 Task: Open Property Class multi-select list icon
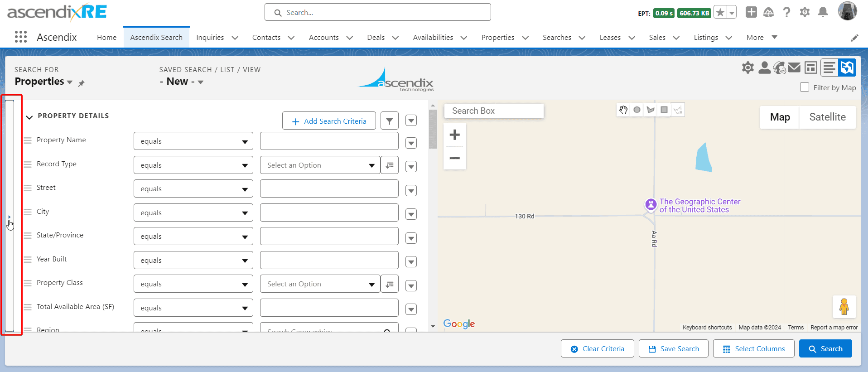(390, 284)
